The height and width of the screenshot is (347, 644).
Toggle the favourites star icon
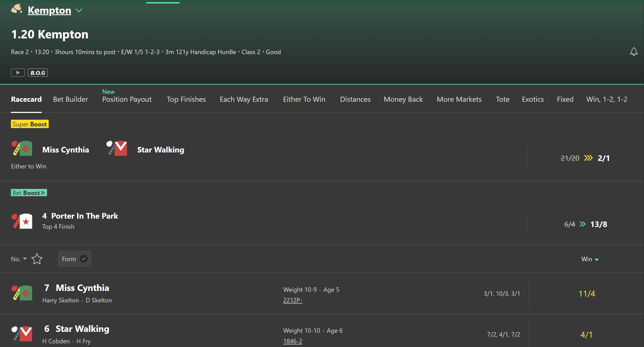click(x=37, y=259)
